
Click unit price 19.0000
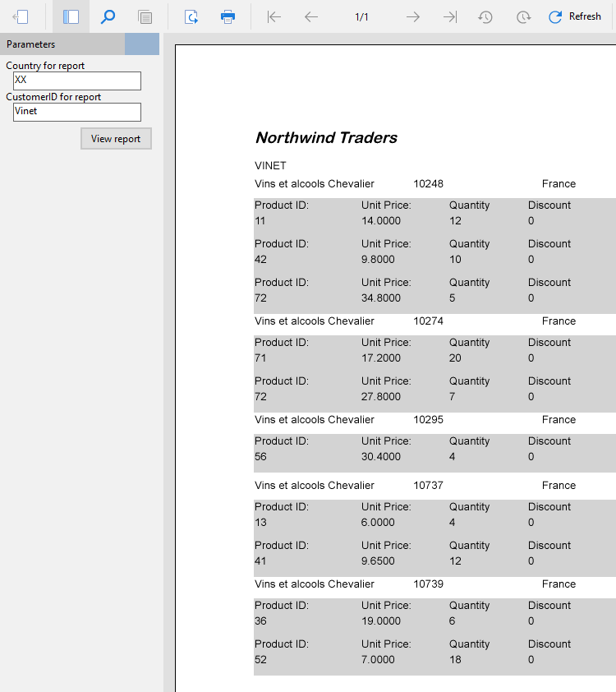click(x=381, y=621)
